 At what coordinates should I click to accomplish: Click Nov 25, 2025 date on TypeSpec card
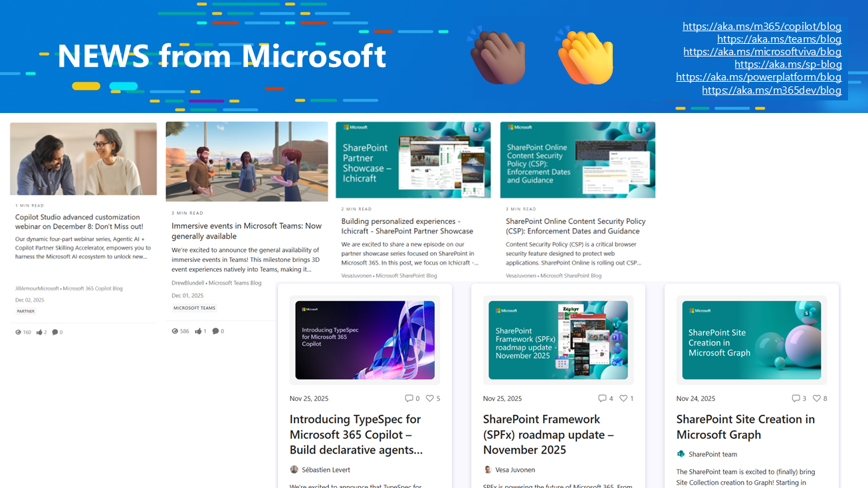point(309,398)
